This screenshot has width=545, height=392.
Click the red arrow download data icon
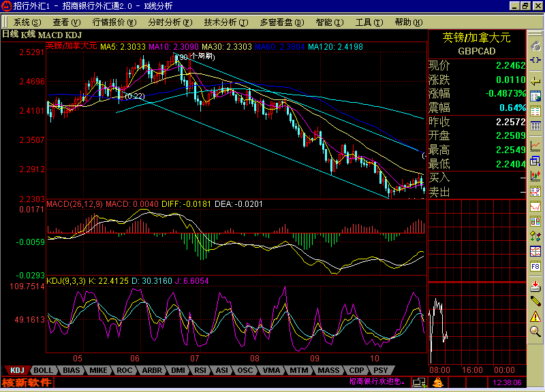(535, 286)
